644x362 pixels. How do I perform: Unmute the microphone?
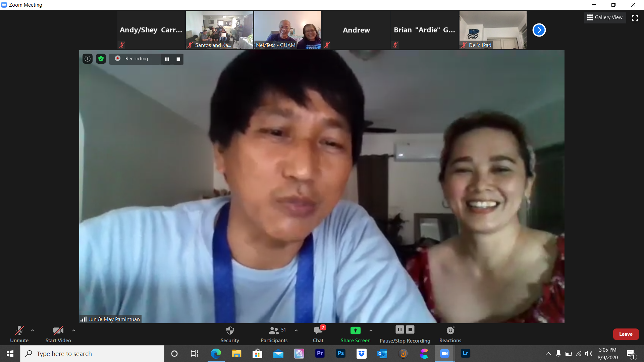(x=19, y=334)
